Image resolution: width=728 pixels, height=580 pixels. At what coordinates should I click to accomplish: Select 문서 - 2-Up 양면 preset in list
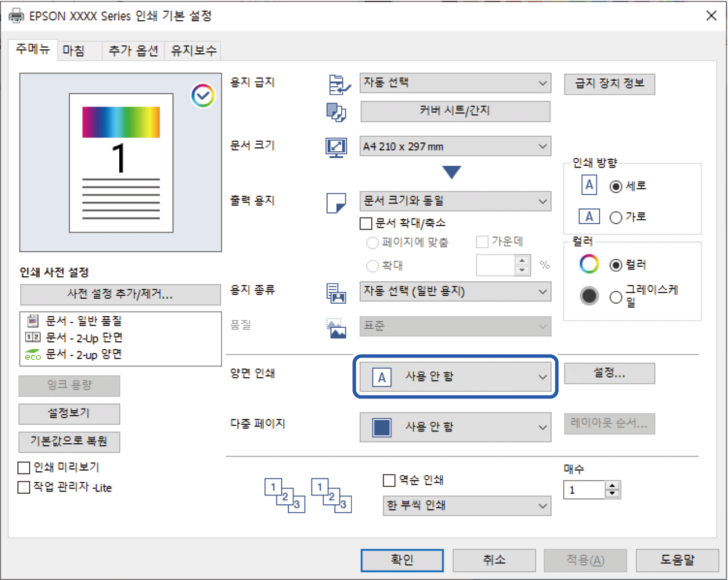(83, 355)
